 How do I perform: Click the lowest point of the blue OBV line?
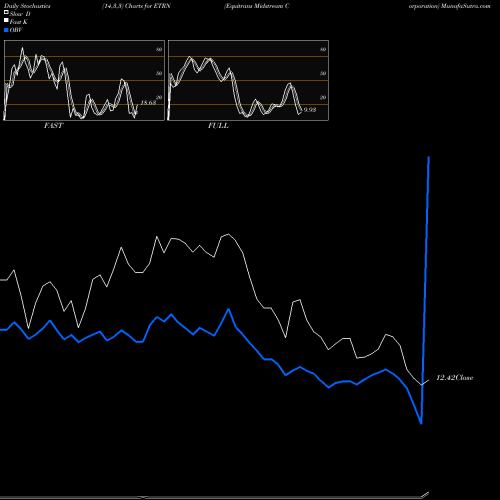pos(421,423)
